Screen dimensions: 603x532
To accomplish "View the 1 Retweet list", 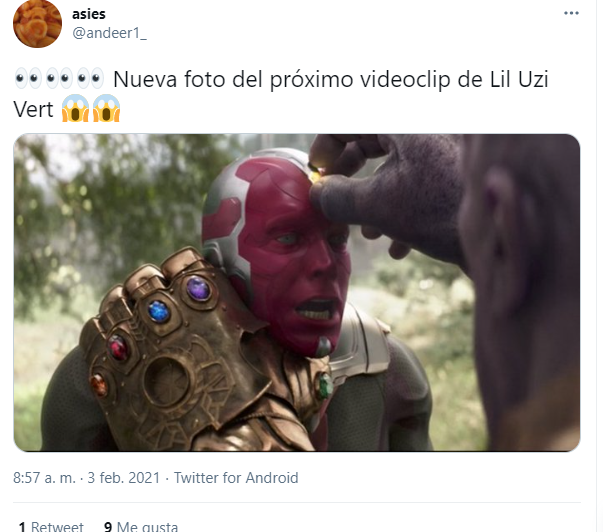I will click(51, 526).
